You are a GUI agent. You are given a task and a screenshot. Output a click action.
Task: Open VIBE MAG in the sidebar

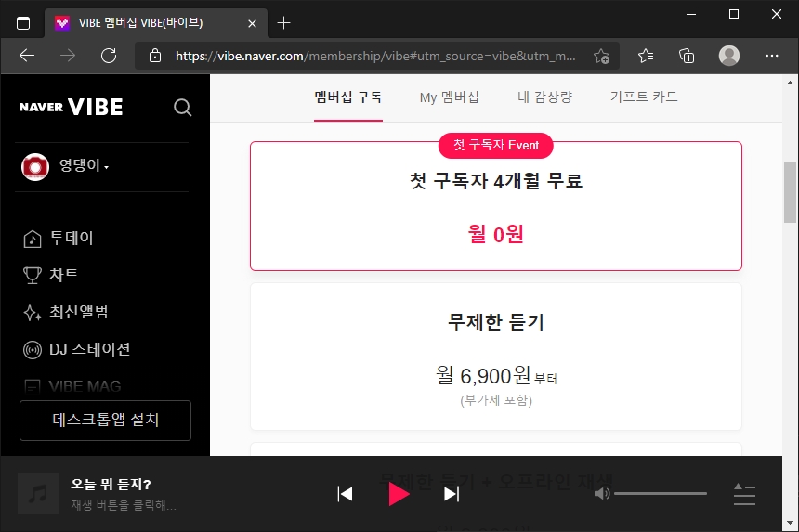point(85,386)
